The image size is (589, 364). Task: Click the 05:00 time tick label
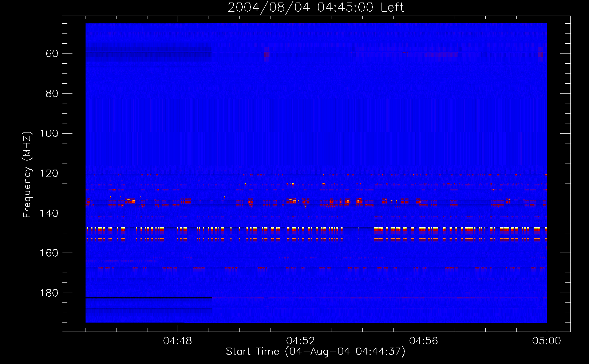point(547,341)
